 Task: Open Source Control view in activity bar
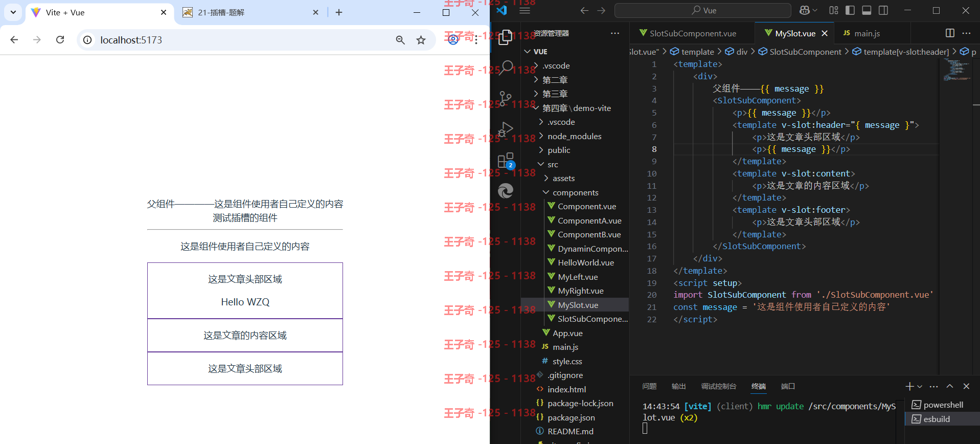[x=505, y=98]
